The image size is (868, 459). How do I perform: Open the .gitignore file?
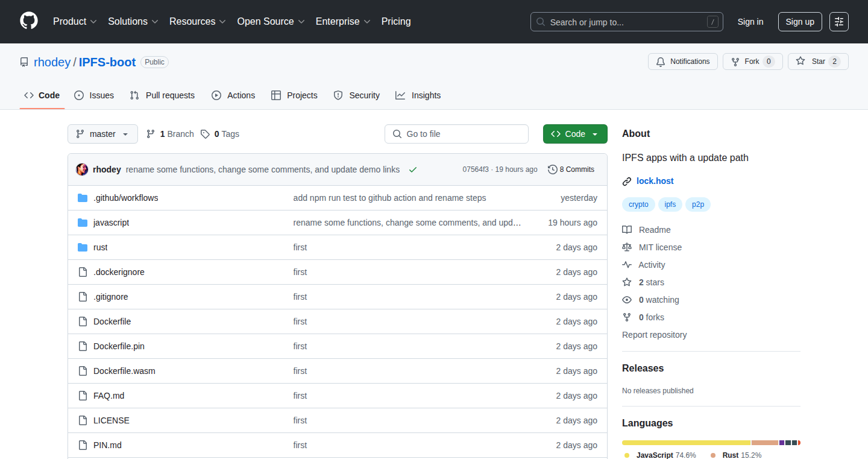click(111, 297)
